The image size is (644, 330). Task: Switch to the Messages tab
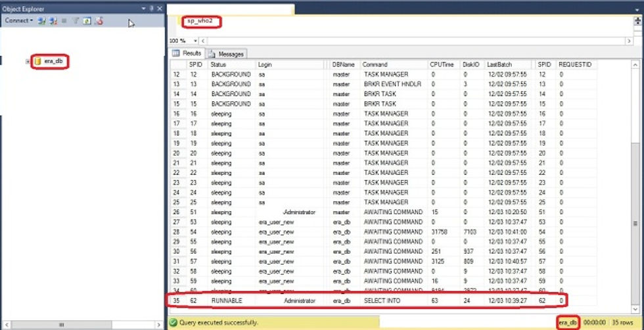coord(227,54)
